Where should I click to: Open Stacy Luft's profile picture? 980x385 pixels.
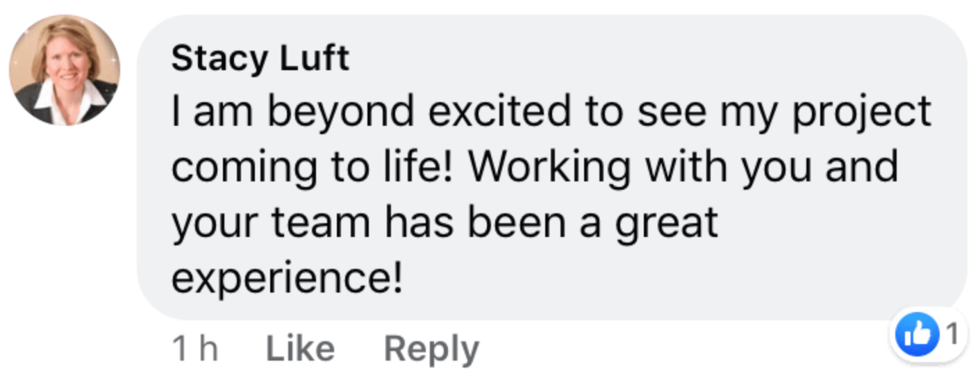pyautogui.click(x=65, y=70)
